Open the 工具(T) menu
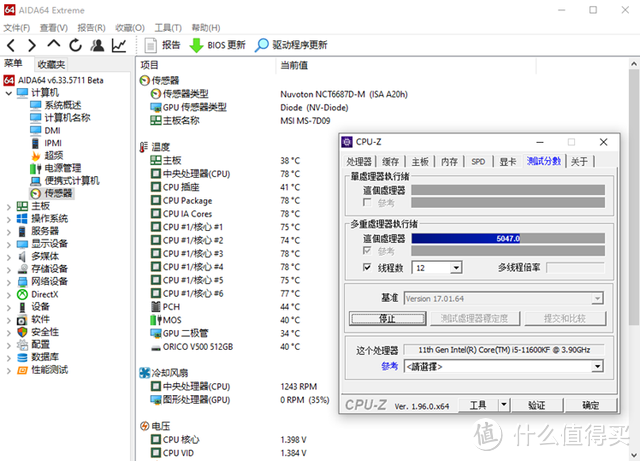 click(x=168, y=28)
